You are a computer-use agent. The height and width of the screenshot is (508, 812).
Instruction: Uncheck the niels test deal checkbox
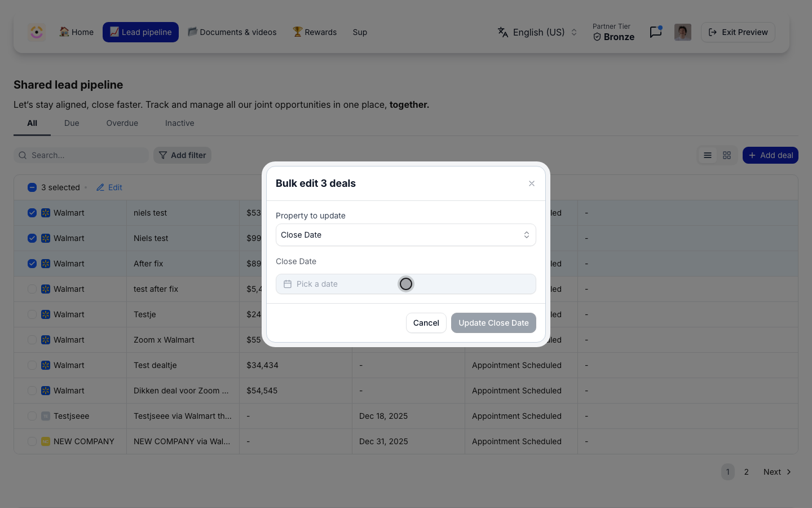(32, 213)
